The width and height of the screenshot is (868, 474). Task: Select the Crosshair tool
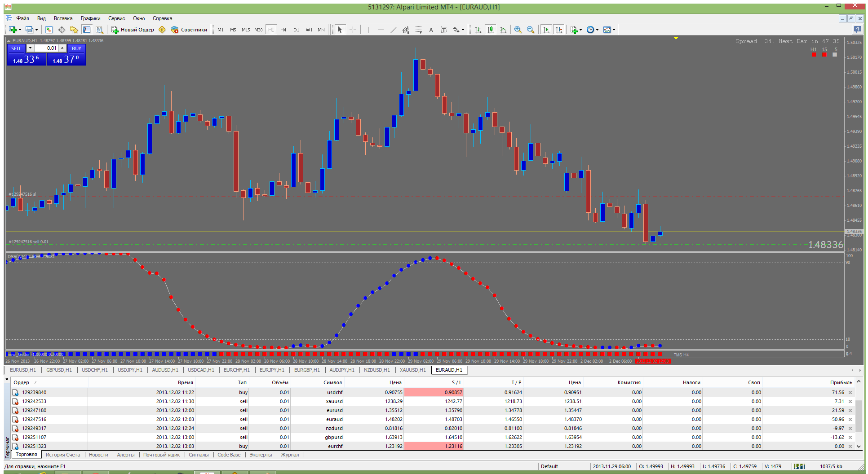tap(353, 30)
